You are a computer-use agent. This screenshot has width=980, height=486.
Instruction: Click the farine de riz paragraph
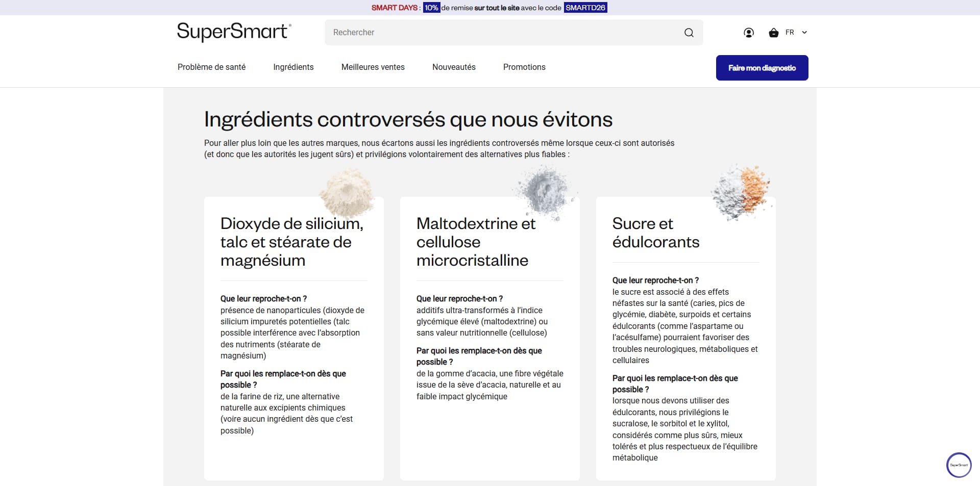[x=287, y=414]
